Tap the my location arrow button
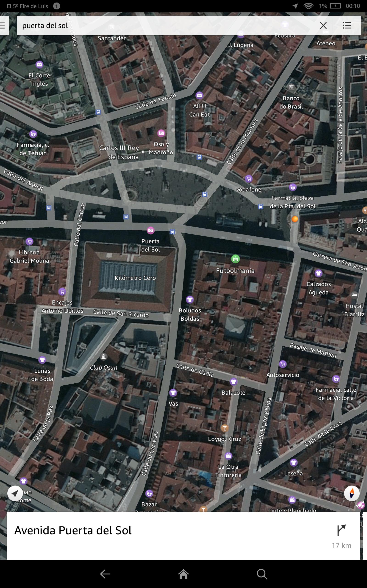Viewport: 367px width, 588px height. [15, 493]
